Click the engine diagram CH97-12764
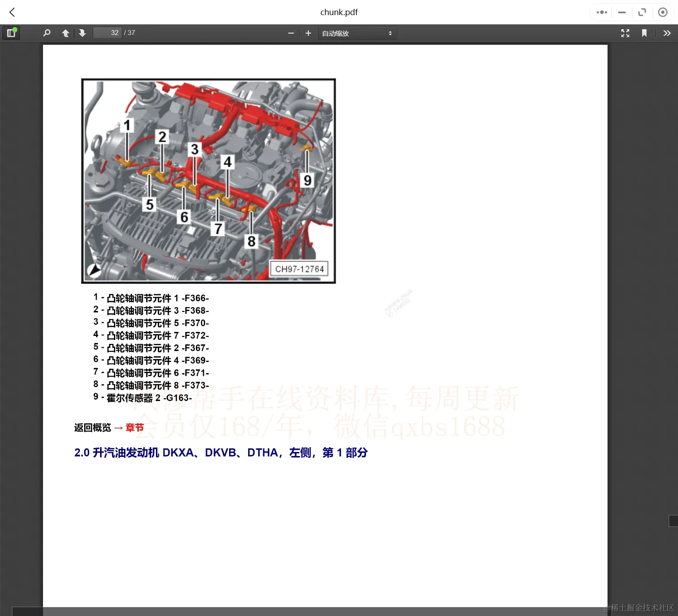This screenshot has height=616, width=678. 208,181
